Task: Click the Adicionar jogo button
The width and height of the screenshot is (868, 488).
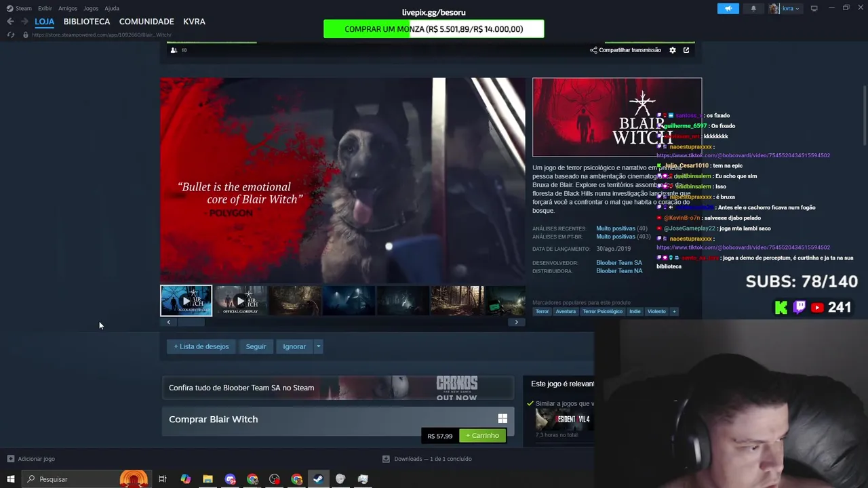Action: [x=31, y=459]
